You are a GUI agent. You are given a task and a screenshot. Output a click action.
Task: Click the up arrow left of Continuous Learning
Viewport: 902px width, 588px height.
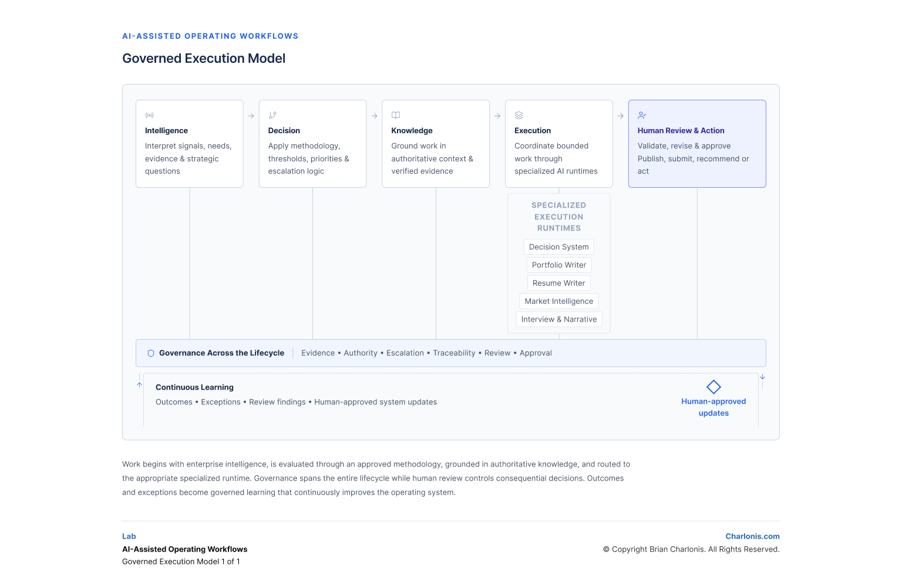click(139, 385)
